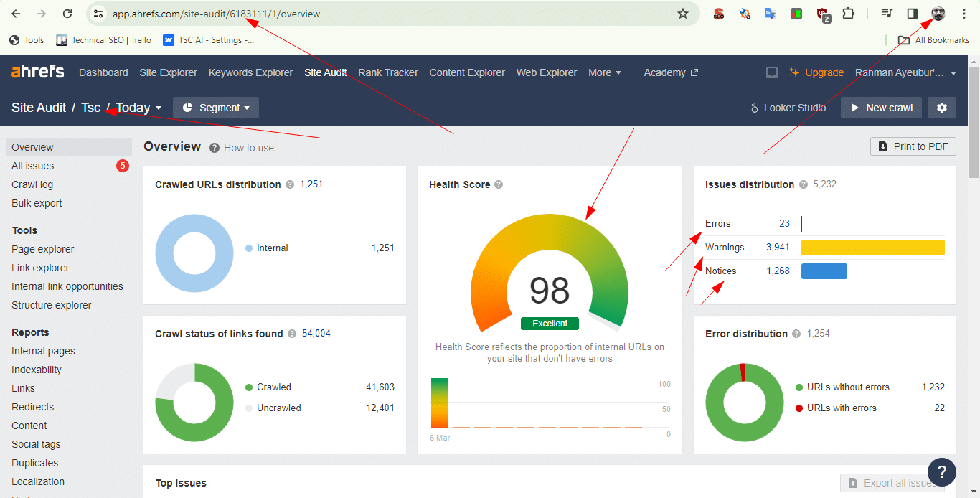This screenshot has width=980, height=498.
Task: Open Keywords Explorer tab
Action: (251, 72)
